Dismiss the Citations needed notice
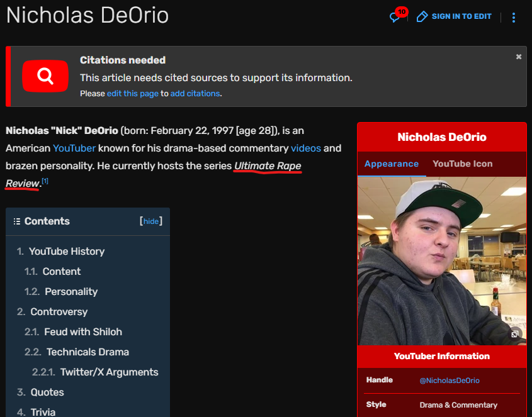 click(x=518, y=57)
